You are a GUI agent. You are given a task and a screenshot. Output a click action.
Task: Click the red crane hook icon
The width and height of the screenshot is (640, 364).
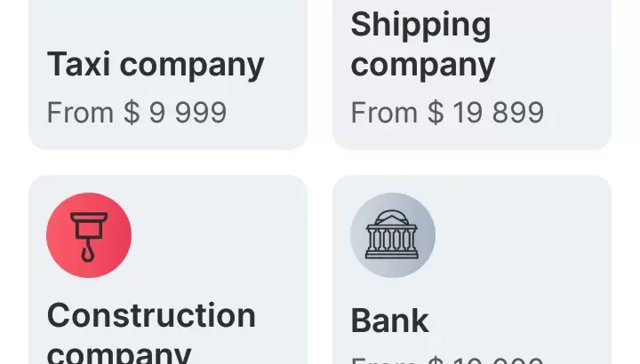(x=89, y=235)
